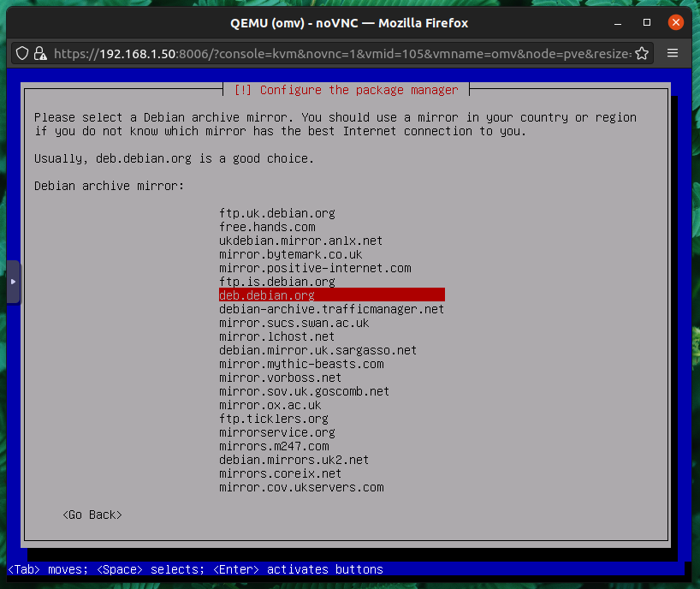Select mirror mirrors.coreix.net

(281, 473)
